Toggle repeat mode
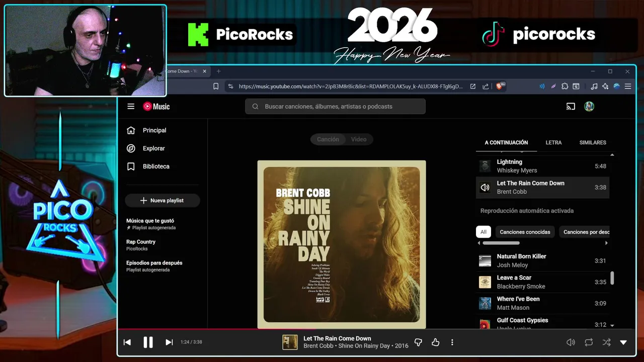 click(589, 342)
